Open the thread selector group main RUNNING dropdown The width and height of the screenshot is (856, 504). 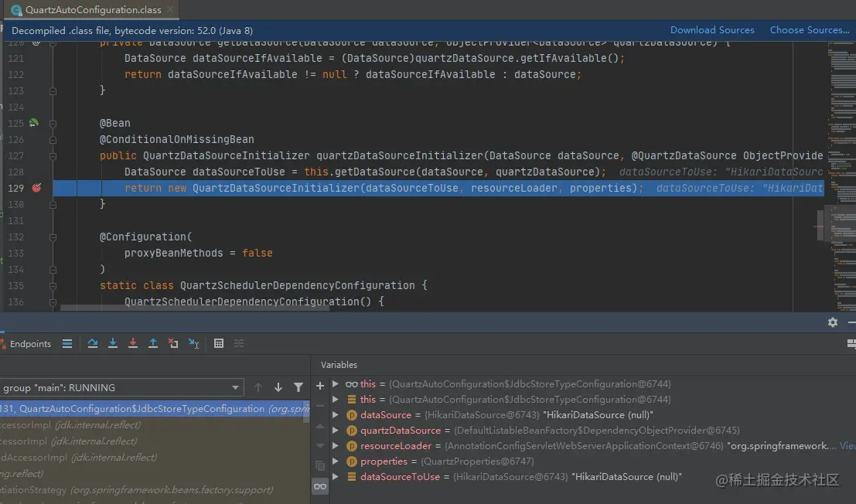(x=121, y=388)
